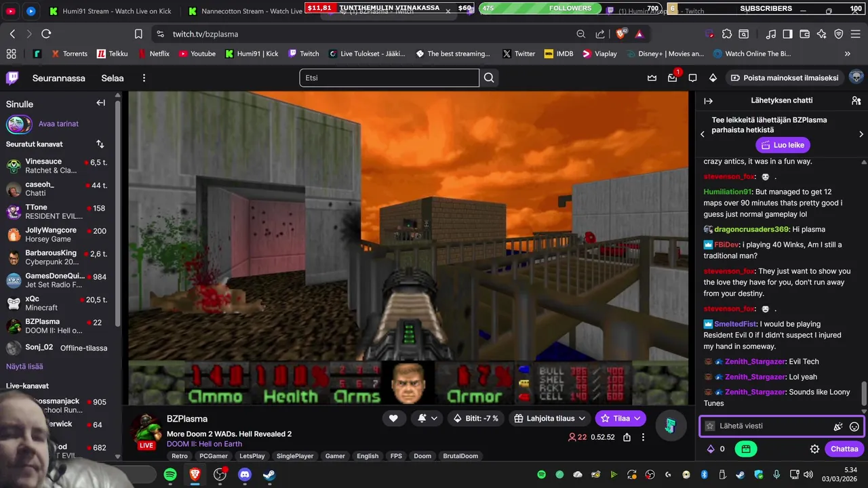Screen dimensions: 868x488
Task: Open xQc channel in the sidebar
Action: pos(58,303)
